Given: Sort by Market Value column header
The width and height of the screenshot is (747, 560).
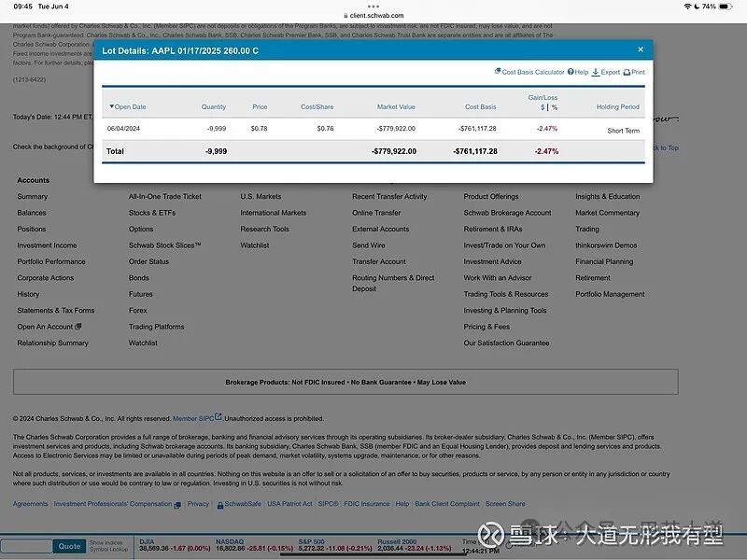Looking at the screenshot, I should tap(396, 106).
